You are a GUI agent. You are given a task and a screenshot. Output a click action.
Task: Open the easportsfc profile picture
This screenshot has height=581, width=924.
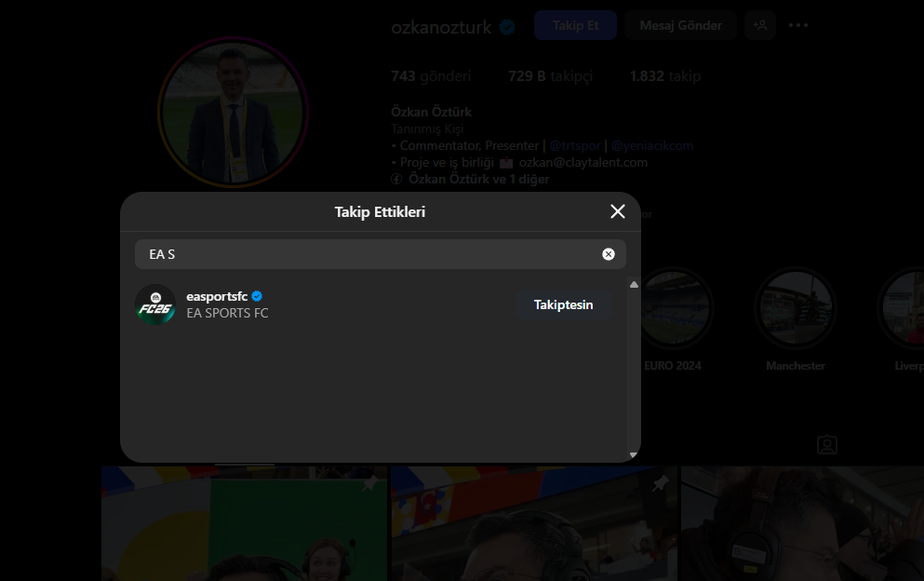coord(155,304)
